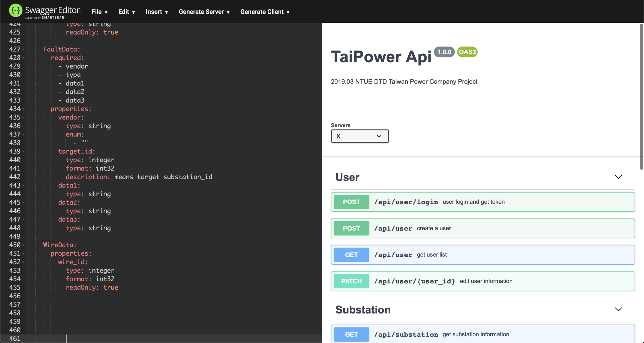644x343 pixels.
Task: Open the Generate Server menu
Action: point(204,12)
